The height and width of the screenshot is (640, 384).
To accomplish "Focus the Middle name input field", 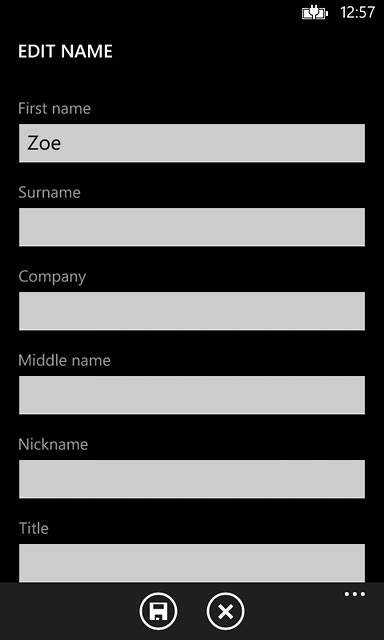I will click(x=192, y=395).
